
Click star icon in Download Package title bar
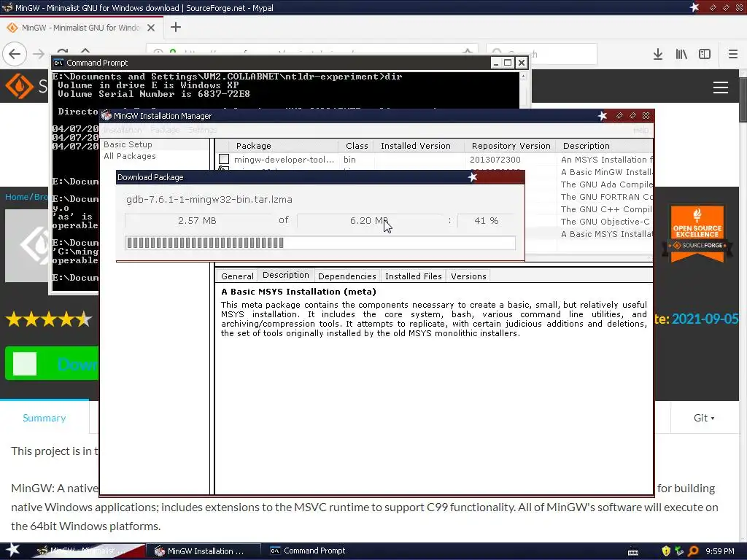(x=472, y=177)
